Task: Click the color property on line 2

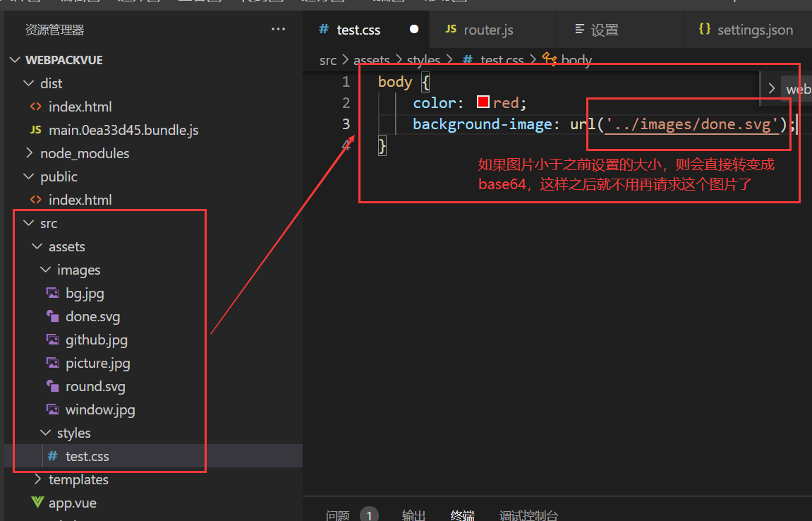Action: pos(435,102)
